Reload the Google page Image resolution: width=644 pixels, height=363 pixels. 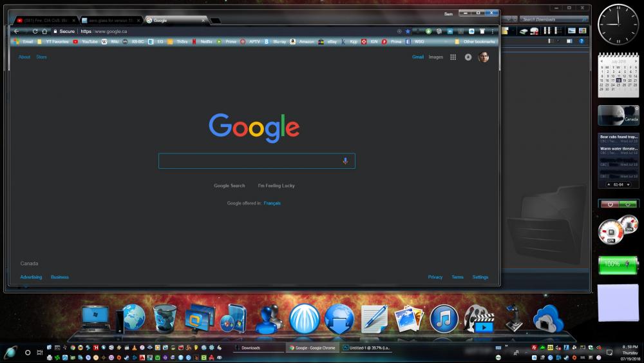[x=35, y=31]
